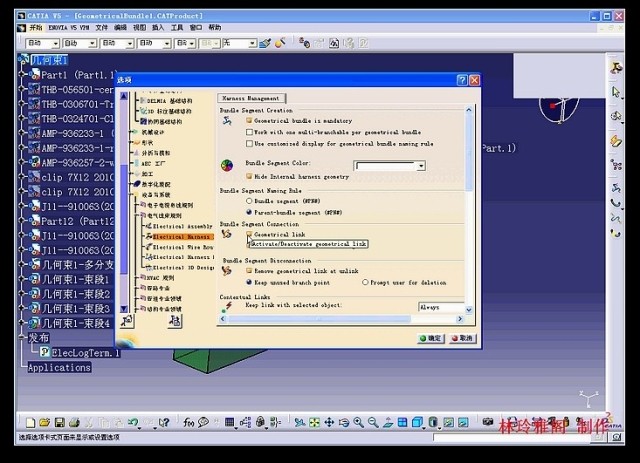Select Electrical Assembly in options tree
Viewport: 640px width, 463px height.
pos(180,226)
